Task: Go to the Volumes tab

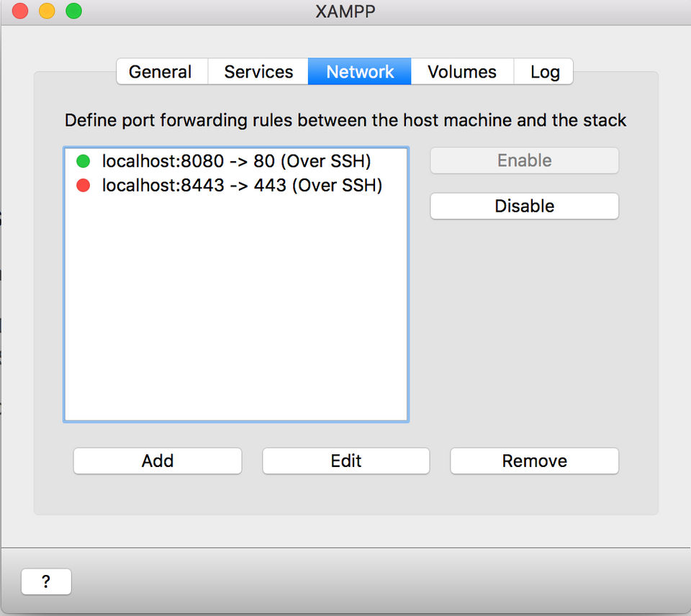Action: [462, 72]
